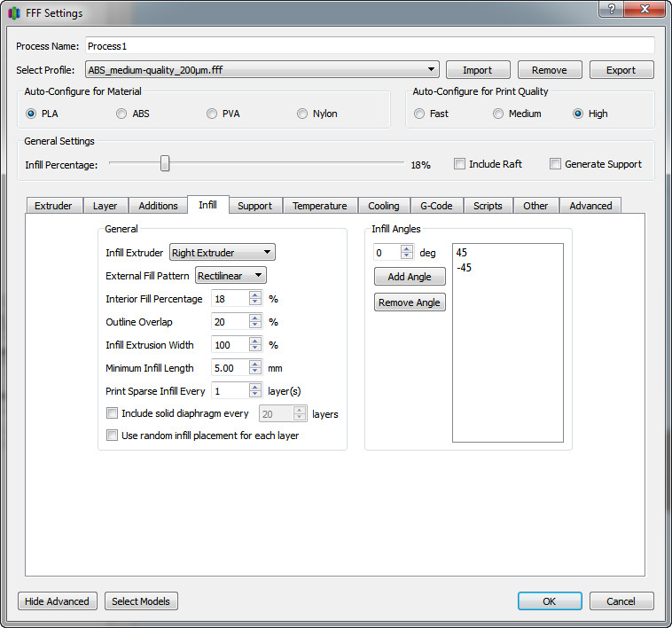The width and height of the screenshot is (672, 628).
Task: Increase Infill Extrusion Width spinner value
Action: click(x=255, y=341)
